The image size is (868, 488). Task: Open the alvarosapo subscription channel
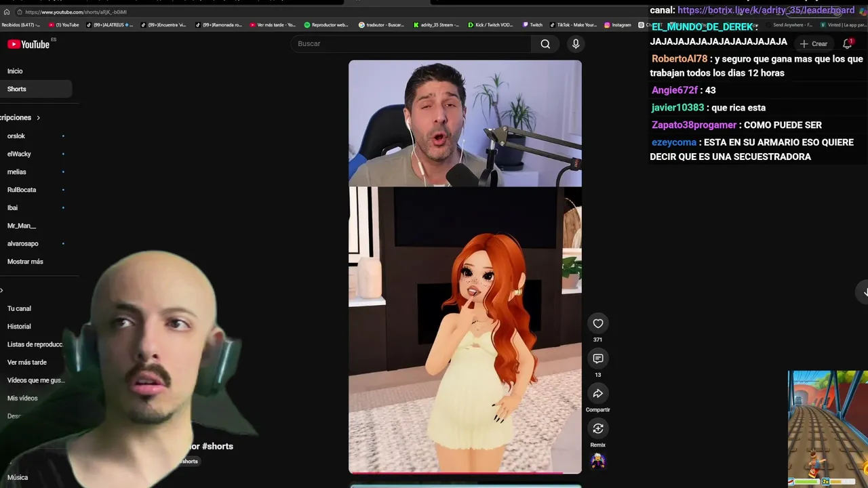[23, 244]
